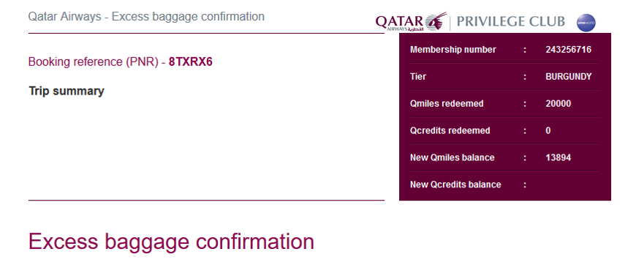This screenshot has height=276, width=644.
Task: Select the membership number 243256716
Action: pos(569,50)
